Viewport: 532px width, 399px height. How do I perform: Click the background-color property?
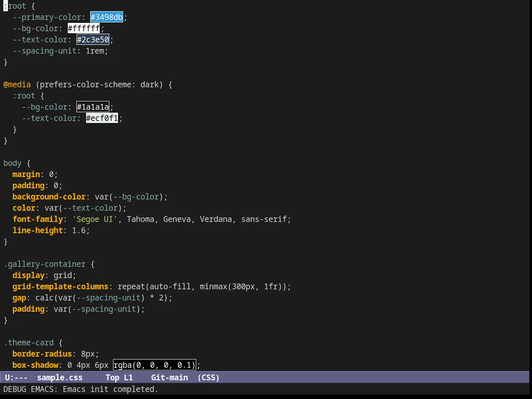[x=49, y=197]
